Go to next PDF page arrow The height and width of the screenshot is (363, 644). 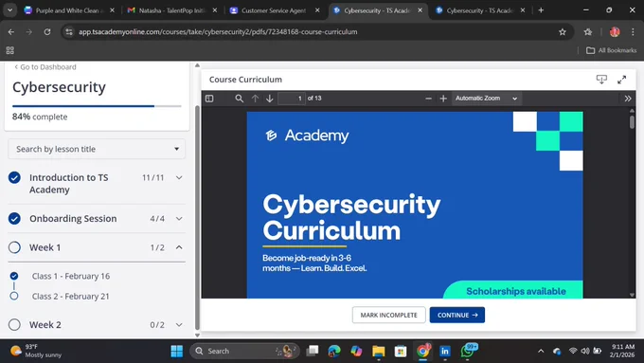[x=269, y=99]
